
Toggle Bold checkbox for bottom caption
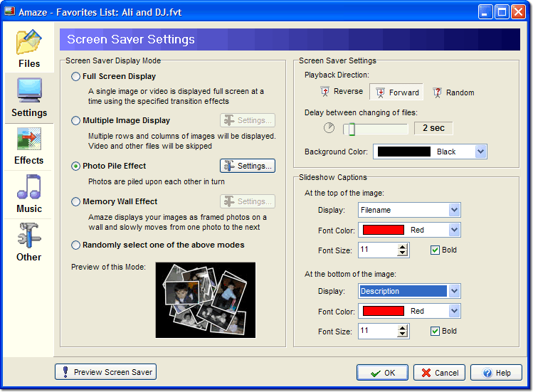point(435,331)
